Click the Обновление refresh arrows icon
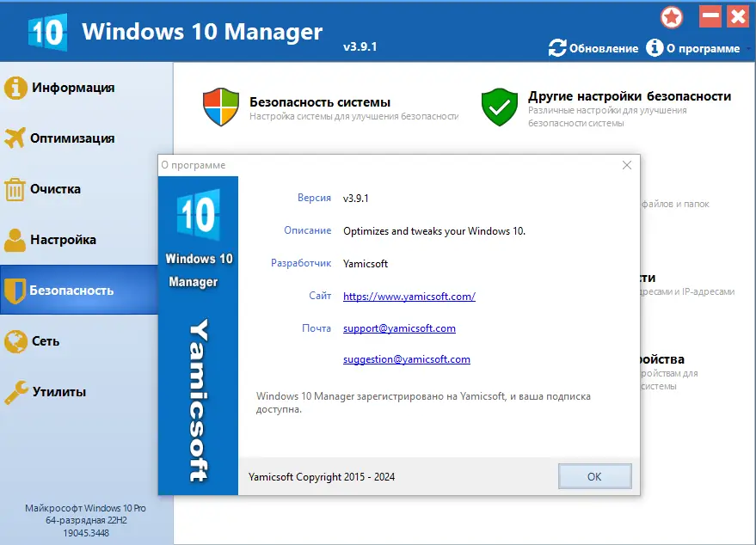Viewport: 756px width, 545px height. point(557,47)
